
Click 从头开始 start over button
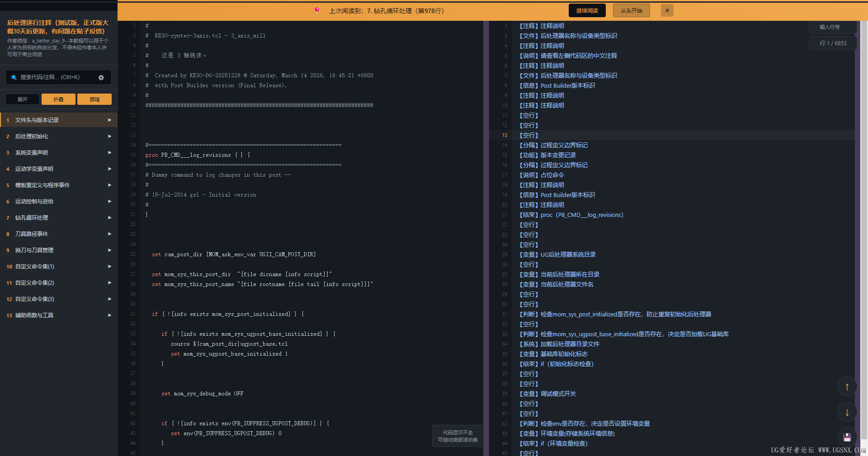[x=631, y=10]
